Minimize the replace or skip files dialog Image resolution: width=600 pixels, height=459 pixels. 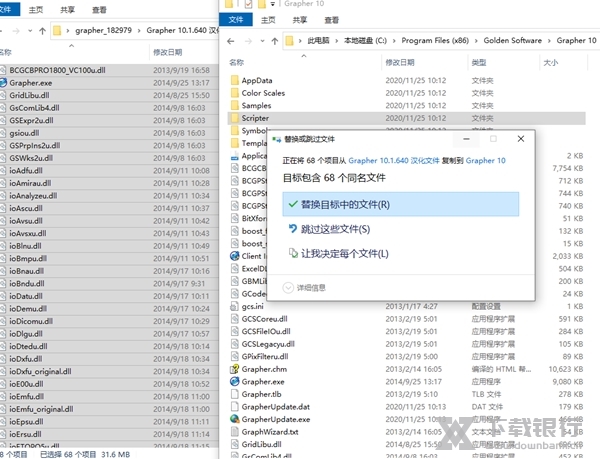click(x=466, y=139)
